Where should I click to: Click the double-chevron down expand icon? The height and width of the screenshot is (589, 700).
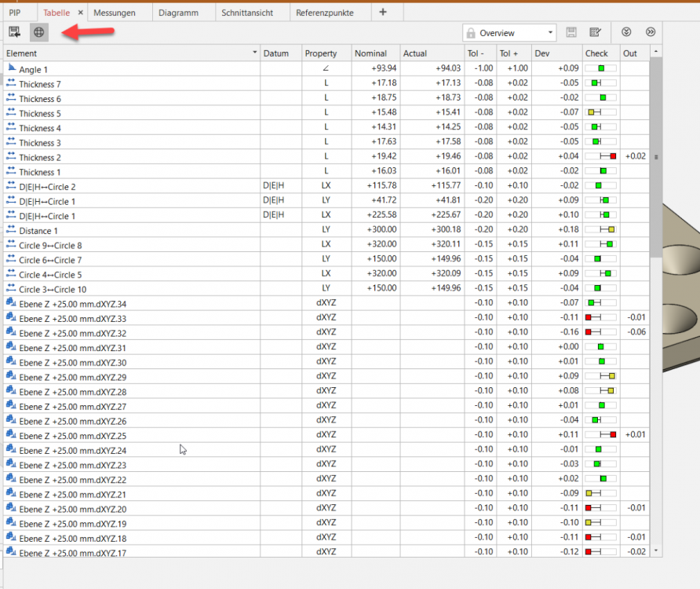coord(626,33)
